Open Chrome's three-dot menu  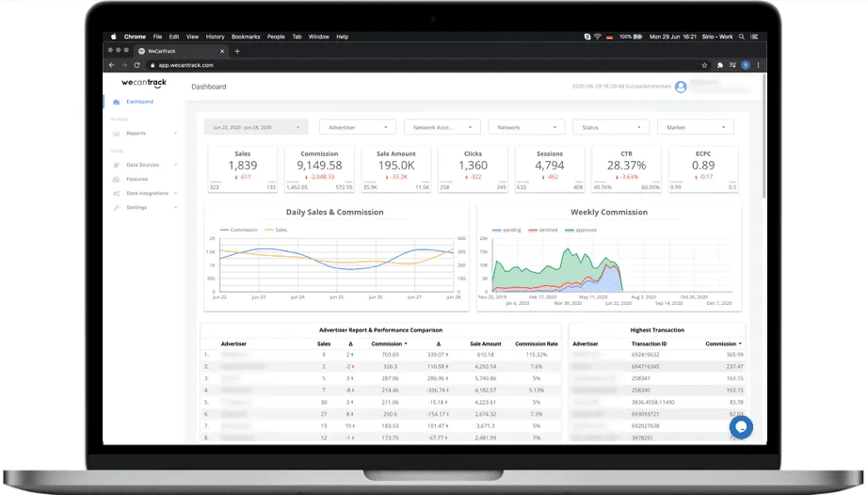[x=758, y=65]
